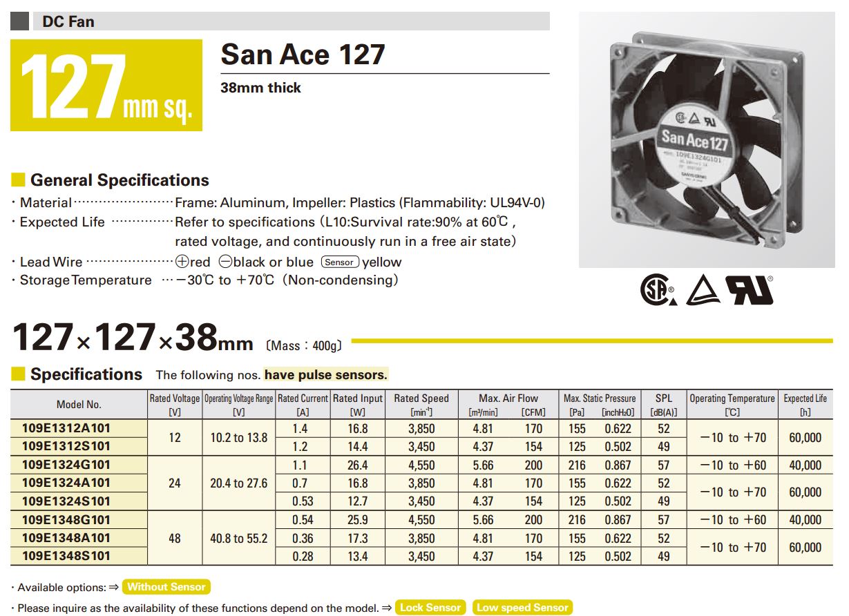The width and height of the screenshot is (849, 616).
Task: Click the 'Without Sensor' option badge
Action: click(166, 587)
